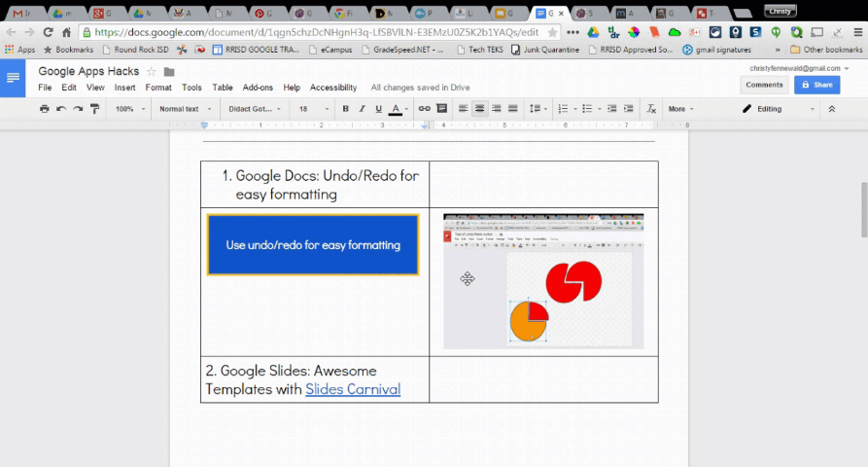
Task: Open the Accessibility menu
Action: click(333, 88)
